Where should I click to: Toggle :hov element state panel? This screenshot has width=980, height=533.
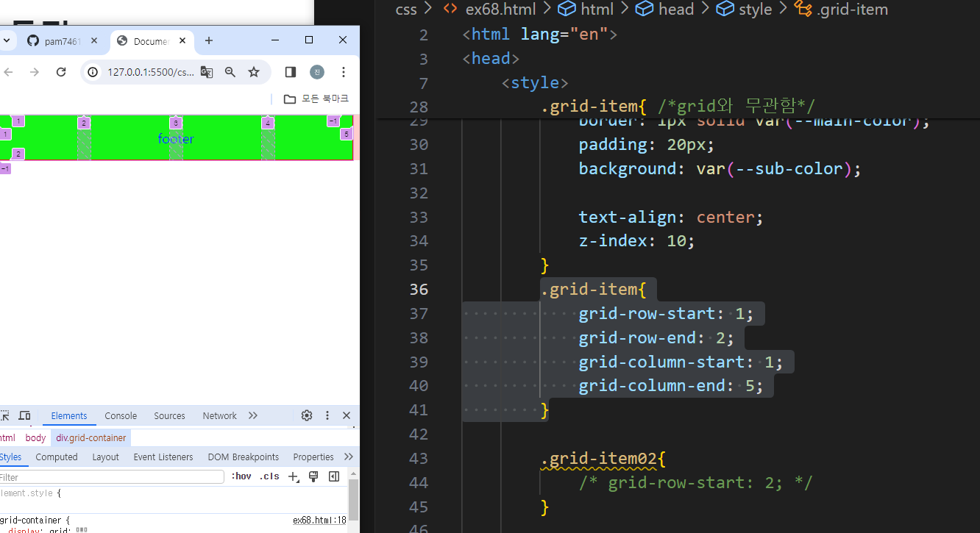[x=241, y=476]
